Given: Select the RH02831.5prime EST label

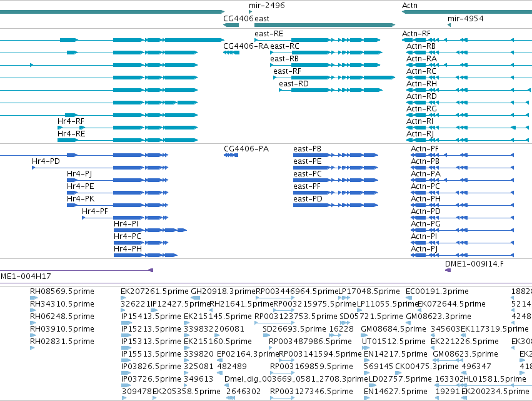Looking at the screenshot, I should pyautogui.click(x=62, y=342).
